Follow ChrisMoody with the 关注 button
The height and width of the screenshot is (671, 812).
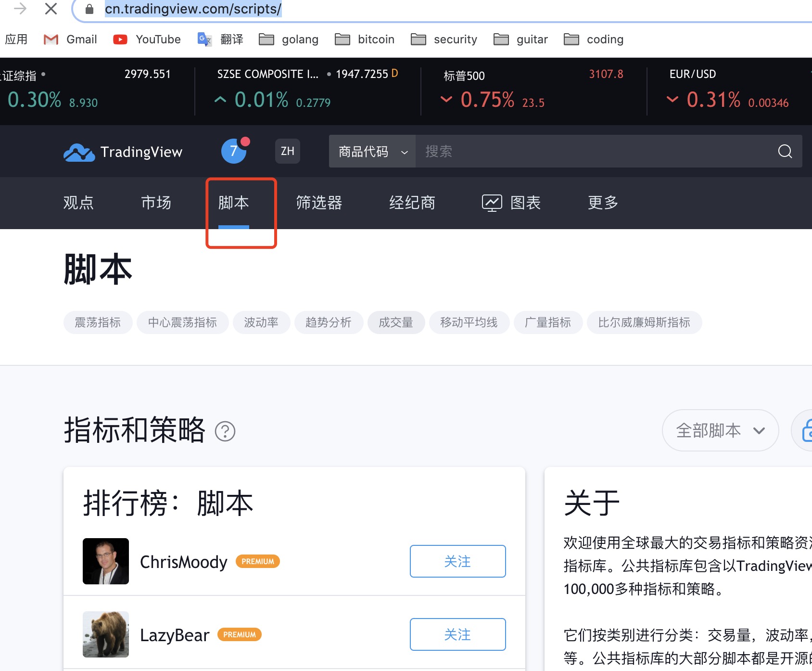tap(457, 561)
